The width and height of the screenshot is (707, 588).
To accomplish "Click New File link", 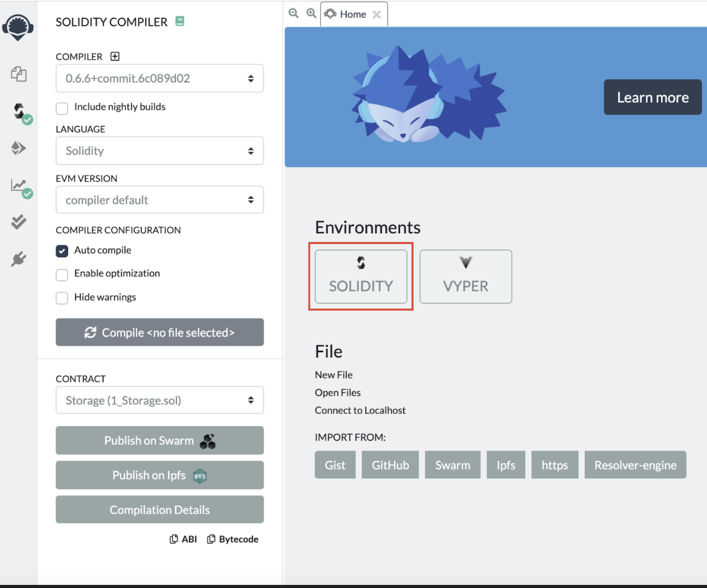I will pyautogui.click(x=334, y=375).
